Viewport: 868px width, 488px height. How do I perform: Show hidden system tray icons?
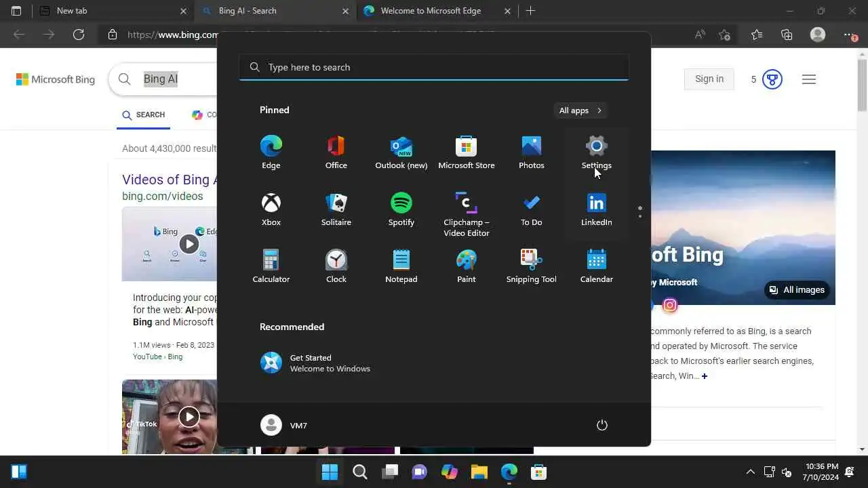pyautogui.click(x=750, y=472)
